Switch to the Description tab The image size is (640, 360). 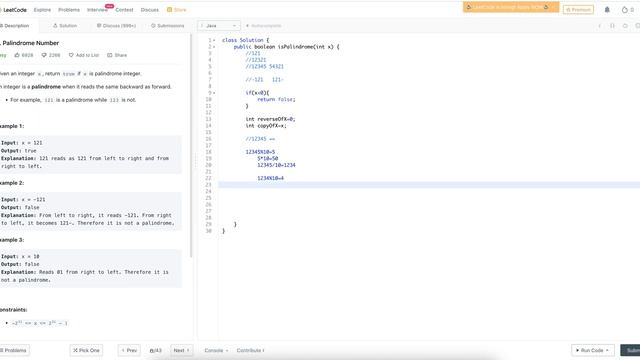coord(15,26)
